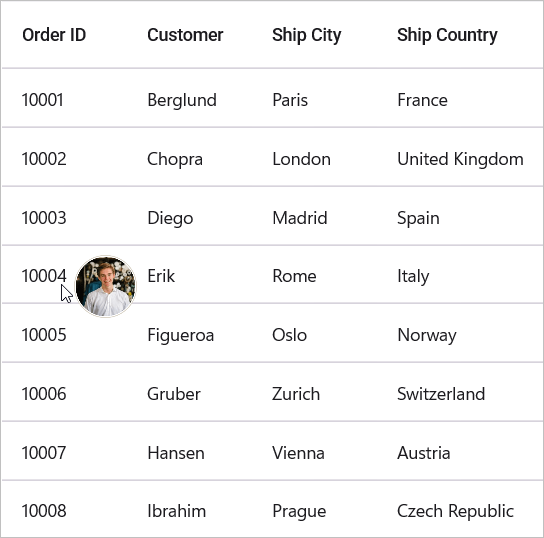The image size is (544, 538).
Task: Click the Paris ship city cell
Action: tap(290, 100)
